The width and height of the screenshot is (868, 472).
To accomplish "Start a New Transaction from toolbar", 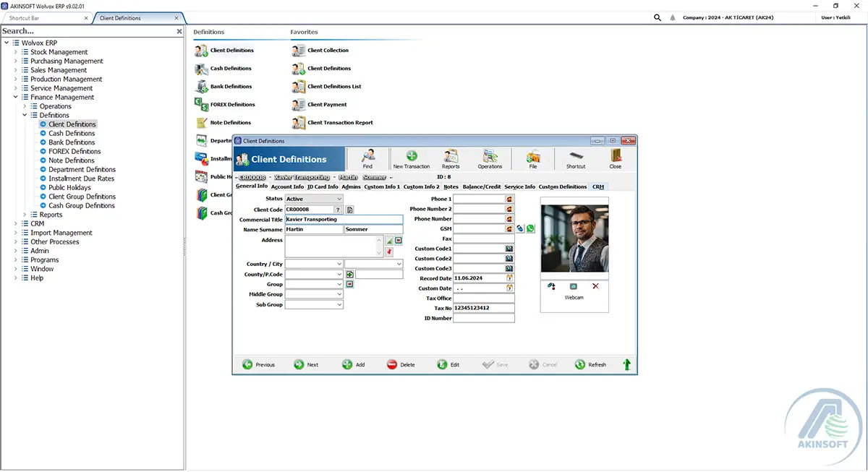I will point(412,159).
